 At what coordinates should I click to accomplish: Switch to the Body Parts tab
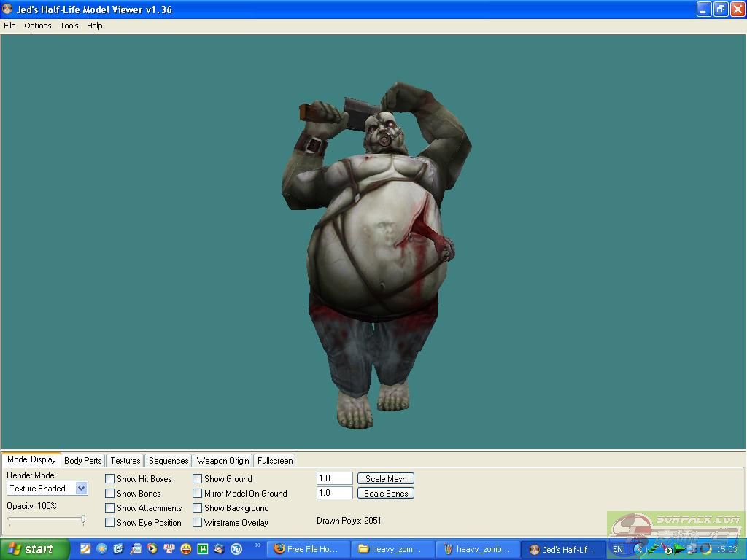[x=83, y=461]
